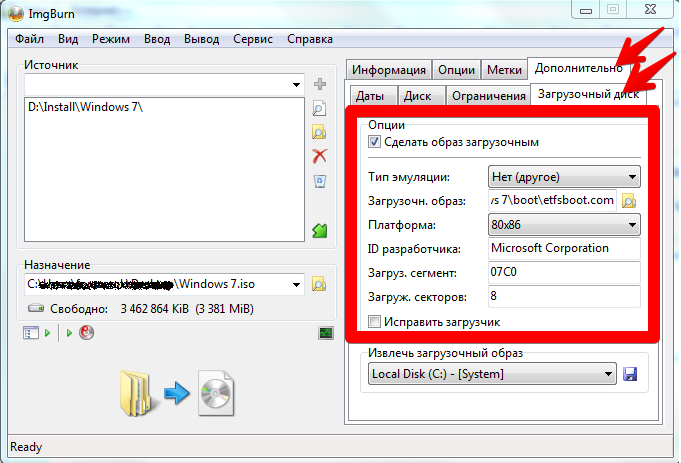Switch to the Информация tab

pyautogui.click(x=389, y=70)
